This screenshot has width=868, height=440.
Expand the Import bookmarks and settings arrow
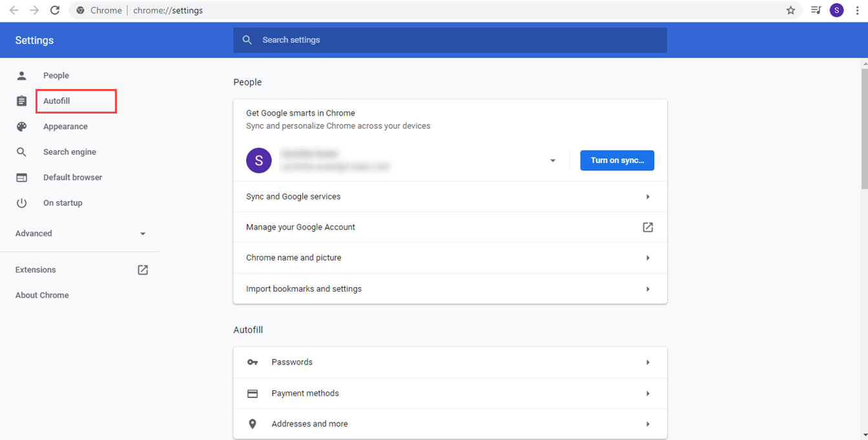pyautogui.click(x=648, y=289)
